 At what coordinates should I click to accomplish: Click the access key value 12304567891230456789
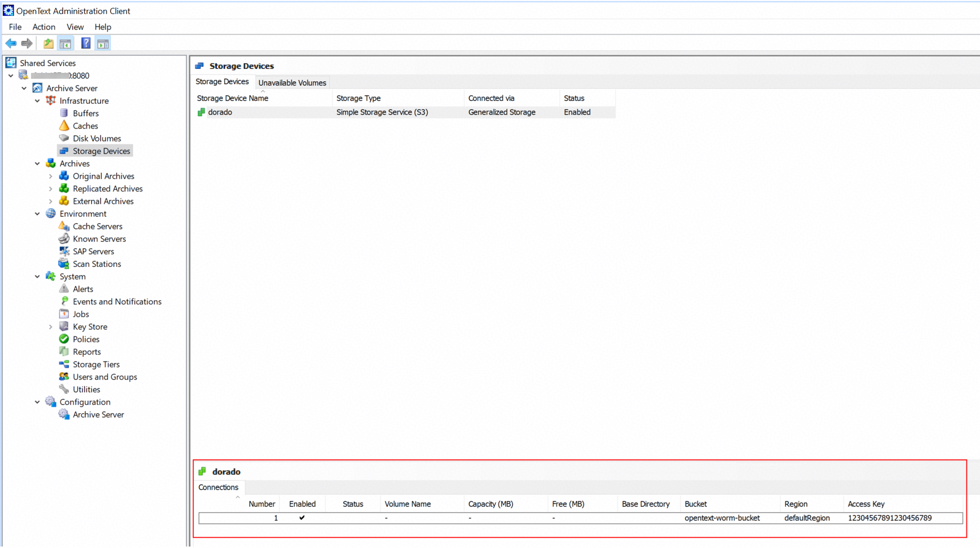[x=889, y=518]
